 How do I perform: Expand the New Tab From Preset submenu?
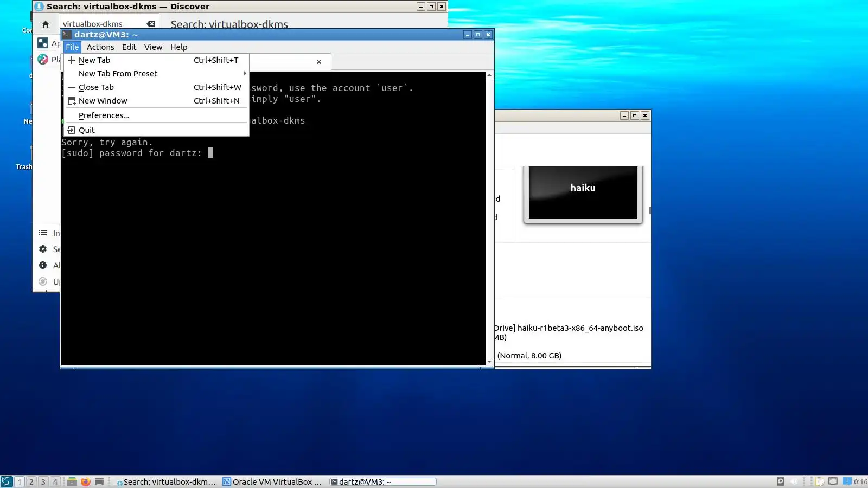tap(156, 74)
